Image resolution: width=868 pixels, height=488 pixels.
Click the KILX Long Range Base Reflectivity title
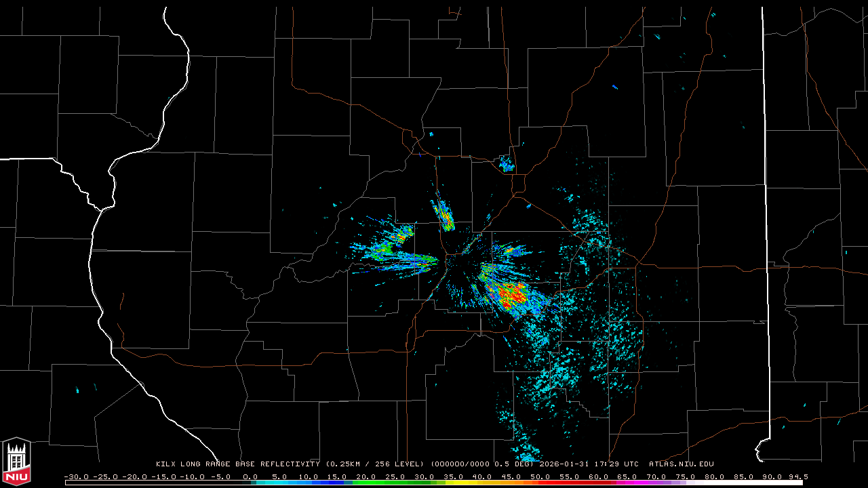[x=237, y=464]
